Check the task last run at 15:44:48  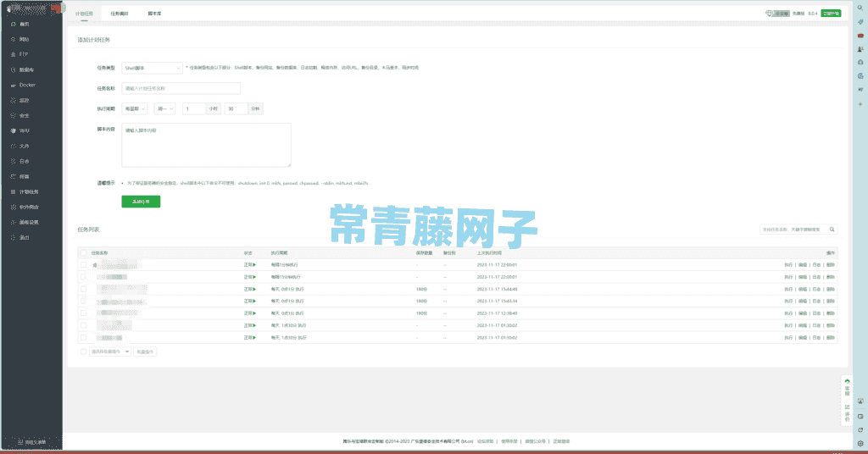(84, 289)
